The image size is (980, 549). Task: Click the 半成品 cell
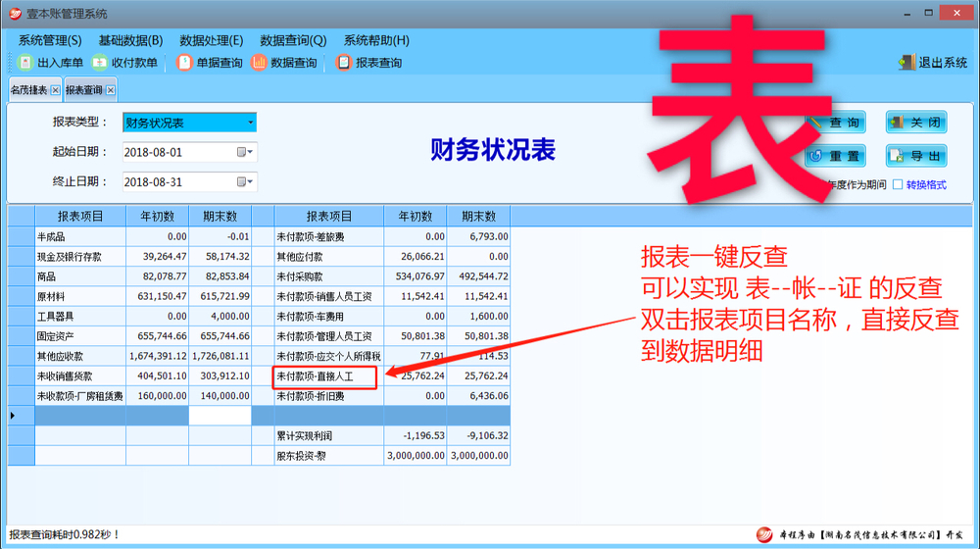(x=80, y=237)
